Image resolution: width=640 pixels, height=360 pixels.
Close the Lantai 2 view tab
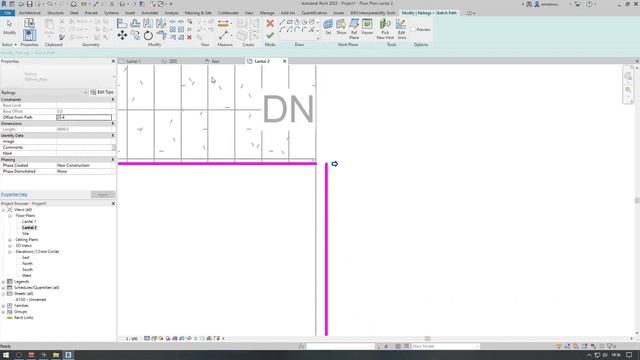tap(284, 61)
